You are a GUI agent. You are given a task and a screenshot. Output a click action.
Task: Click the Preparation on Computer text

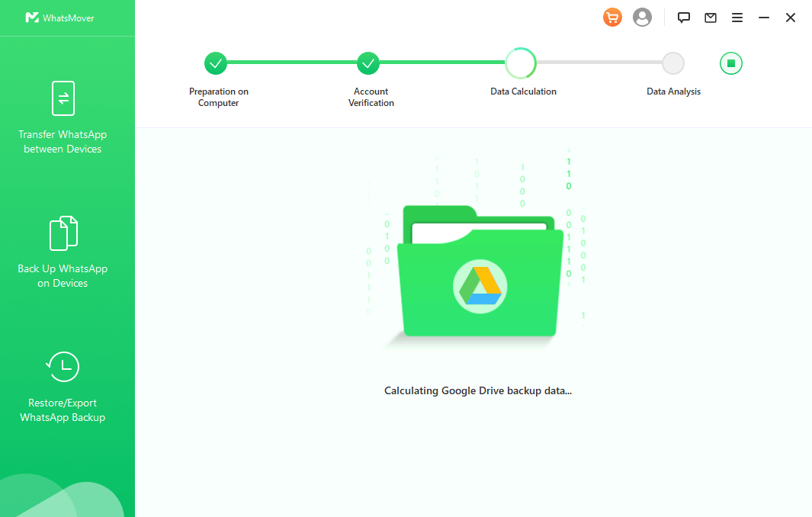[x=219, y=97]
